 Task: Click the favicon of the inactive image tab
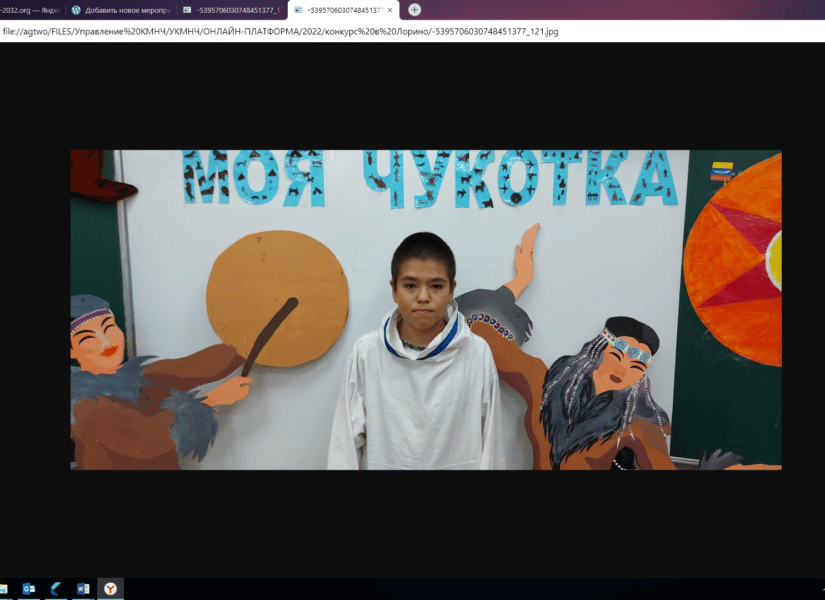pyautogui.click(x=188, y=10)
